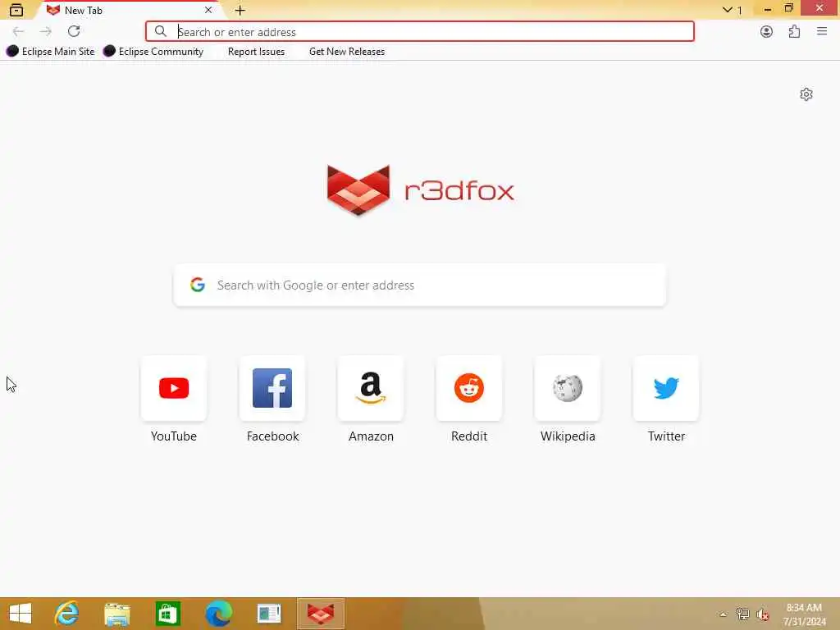The image size is (840, 630).
Task: Go forward with the forward arrow
Action: point(46,31)
